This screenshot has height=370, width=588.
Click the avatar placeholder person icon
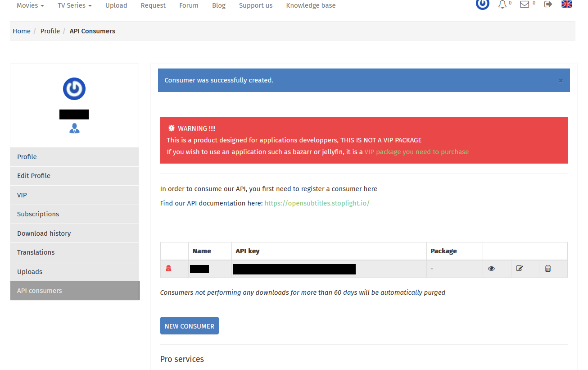pyautogui.click(x=74, y=128)
